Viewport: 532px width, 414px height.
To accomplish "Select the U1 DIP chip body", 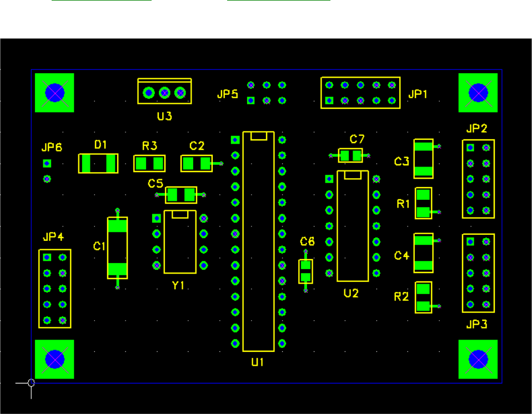I will coord(259,241).
